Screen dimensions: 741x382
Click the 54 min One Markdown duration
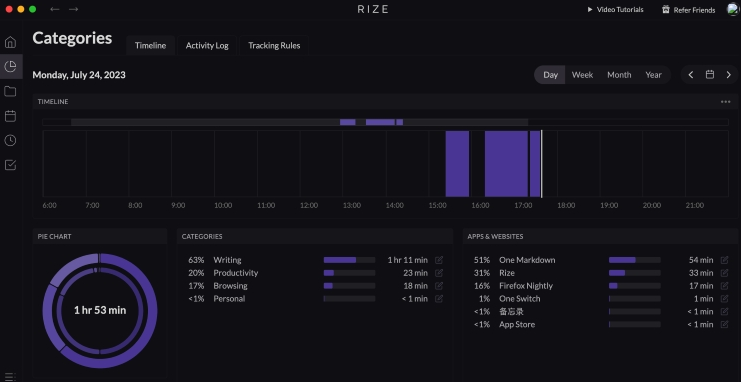tap(700, 260)
